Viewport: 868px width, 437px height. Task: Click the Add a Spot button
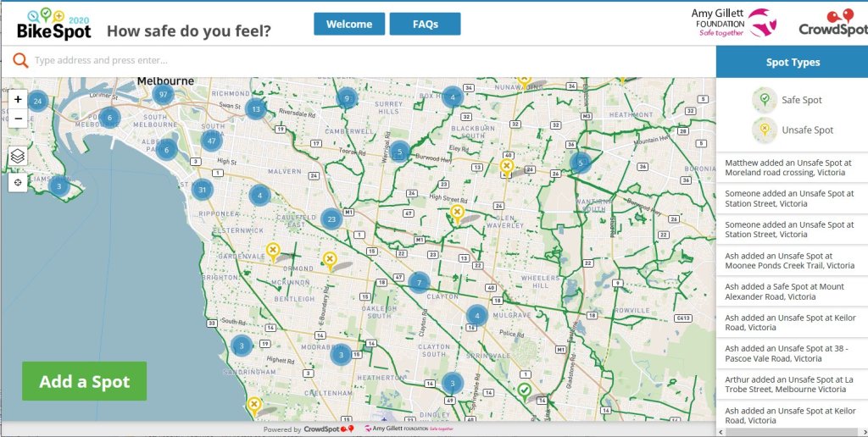(x=84, y=381)
